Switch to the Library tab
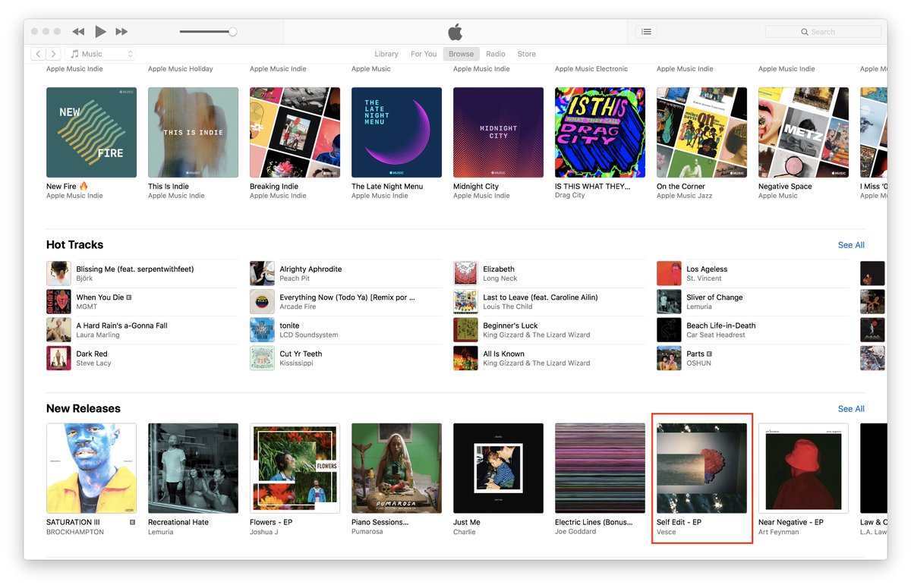 click(386, 54)
